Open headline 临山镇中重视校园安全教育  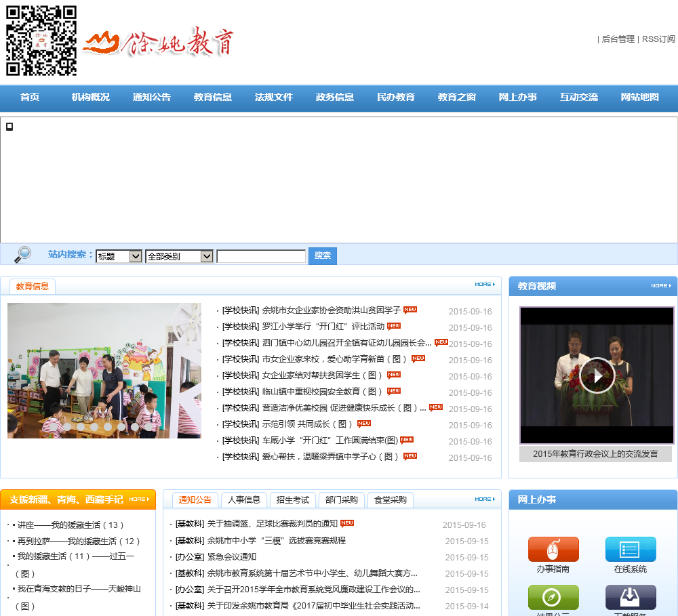[322, 392]
